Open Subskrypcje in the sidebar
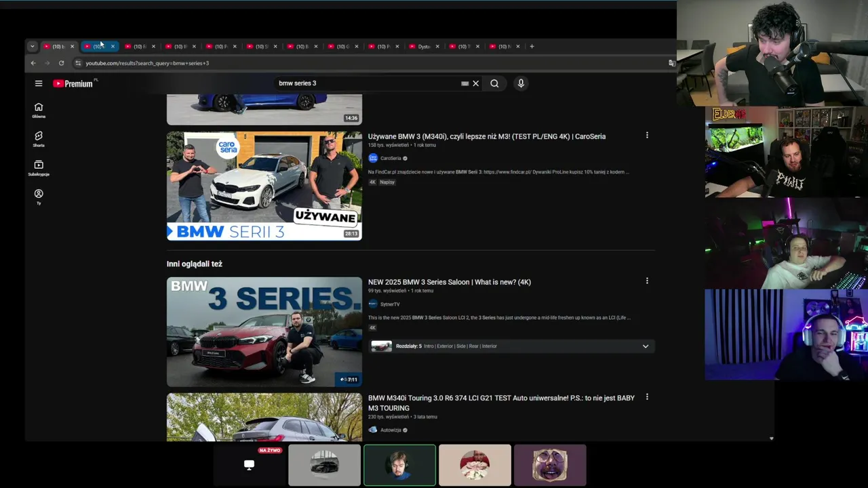Screen dimensions: 868x488 39,168
